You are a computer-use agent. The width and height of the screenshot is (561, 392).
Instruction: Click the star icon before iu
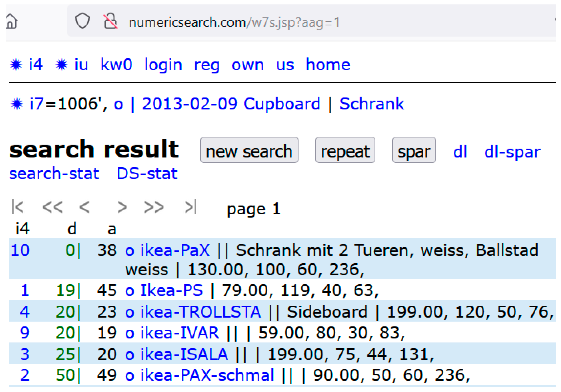62,65
